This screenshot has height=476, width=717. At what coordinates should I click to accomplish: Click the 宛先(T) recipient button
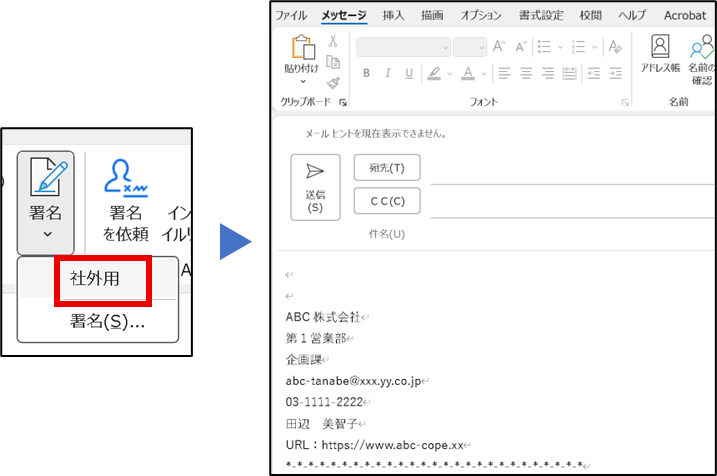coord(387,168)
